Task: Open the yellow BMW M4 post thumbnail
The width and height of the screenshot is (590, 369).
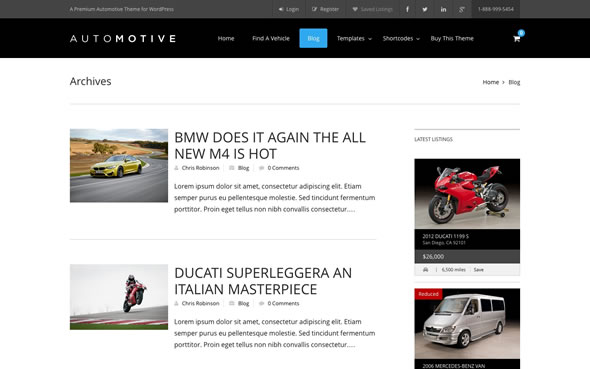Action: coord(119,166)
